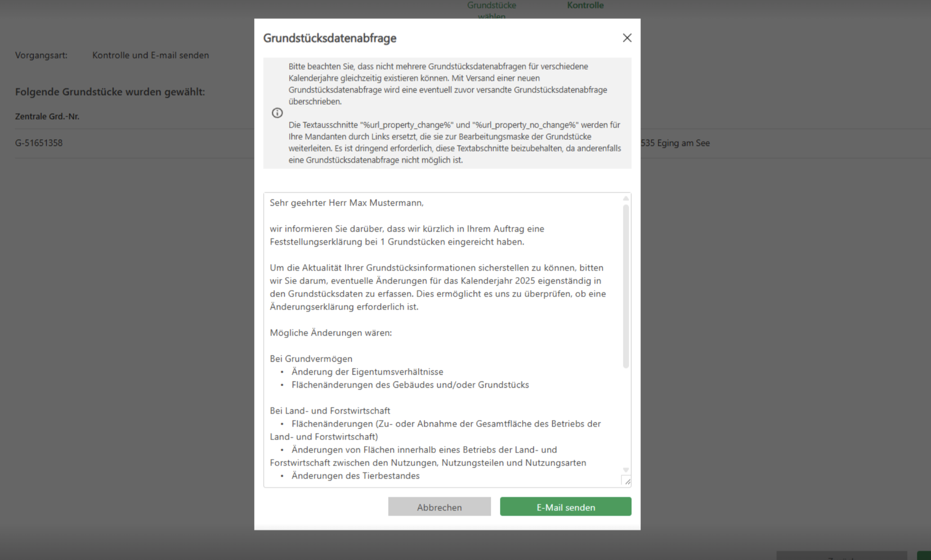Image resolution: width=931 pixels, height=560 pixels.
Task: Place cursor in the 'Sehr geehrter Herr Max Mustermann' line
Action: [x=346, y=203]
